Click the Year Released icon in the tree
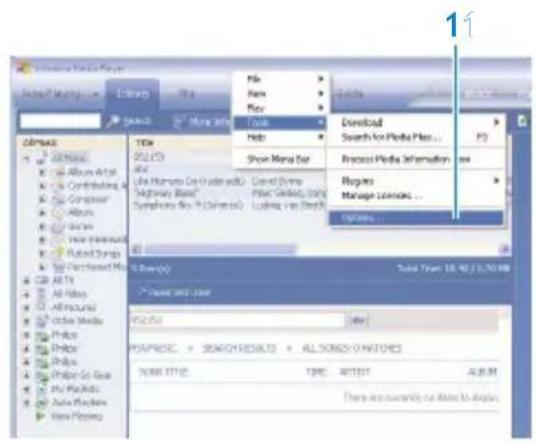The height and width of the screenshot is (443, 537). tap(60, 240)
